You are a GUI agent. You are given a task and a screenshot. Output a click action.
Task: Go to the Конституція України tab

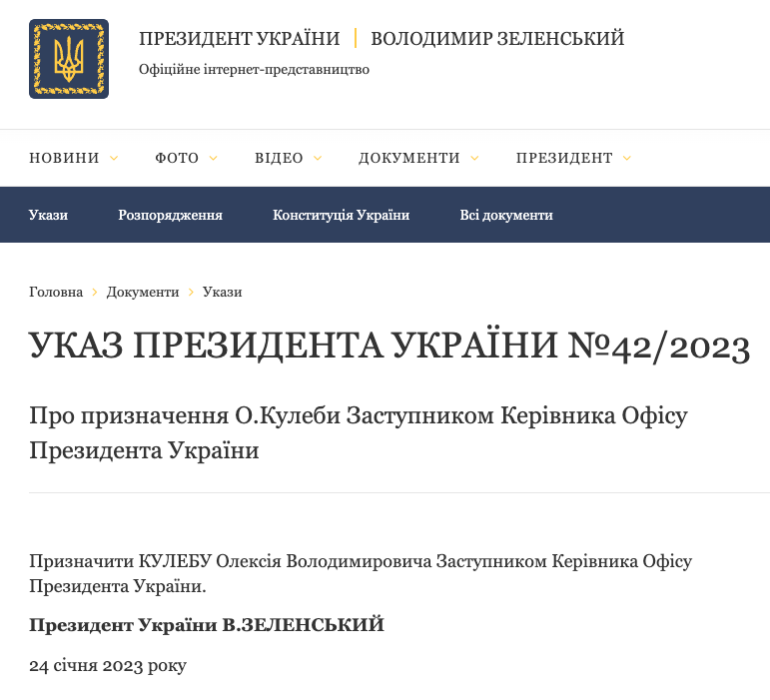click(341, 215)
